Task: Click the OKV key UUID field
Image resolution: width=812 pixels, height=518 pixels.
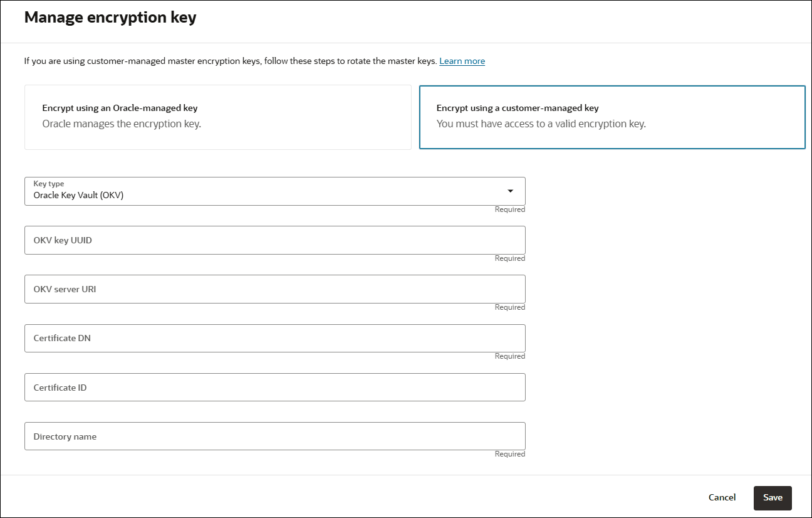Action: pos(274,240)
